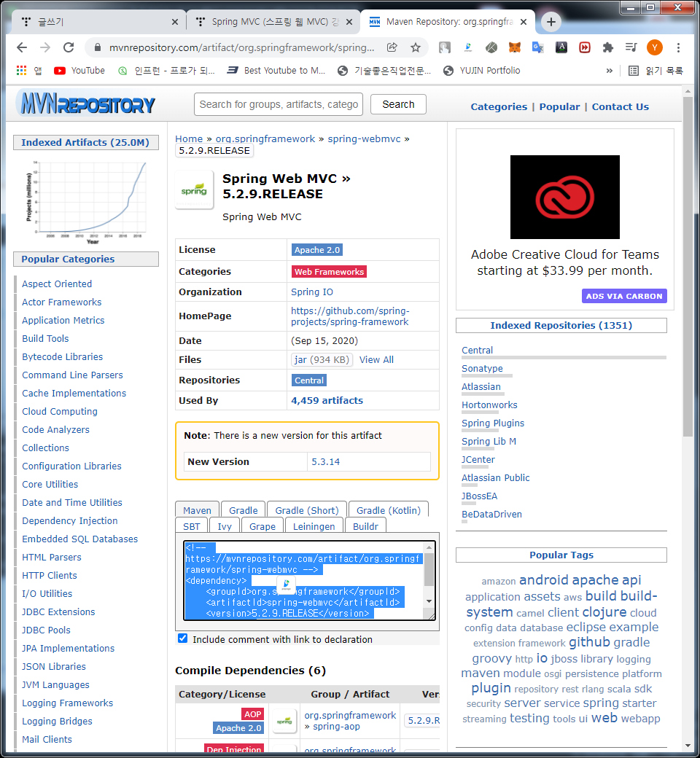Click the MVNRepository logo
Image resolution: width=700 pixels, height=758 pixels.
86,103
